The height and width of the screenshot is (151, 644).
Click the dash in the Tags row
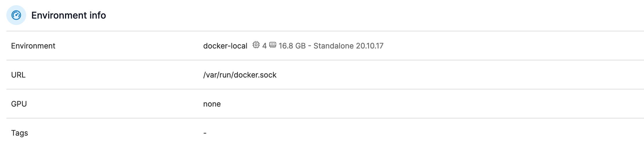tap(205, 133)
